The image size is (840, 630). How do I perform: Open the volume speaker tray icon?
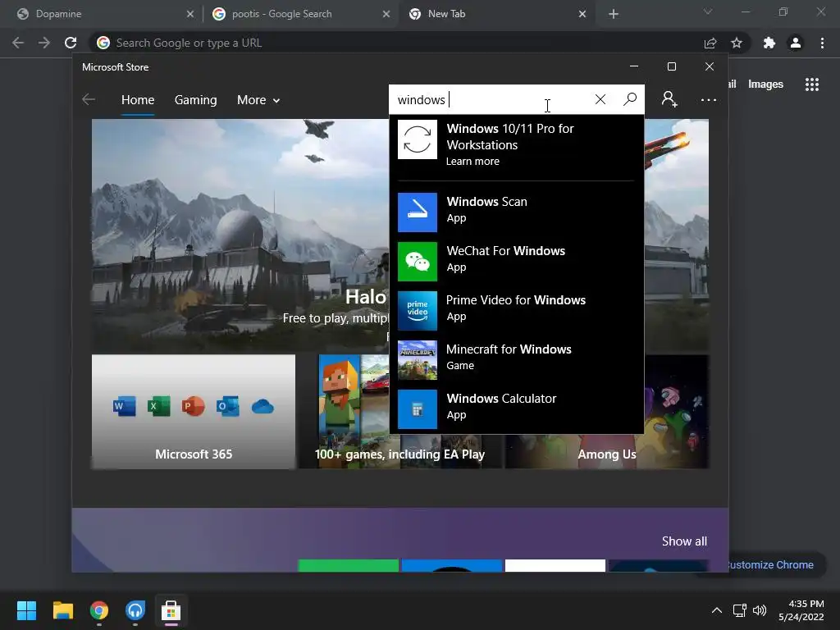point(760,610)
